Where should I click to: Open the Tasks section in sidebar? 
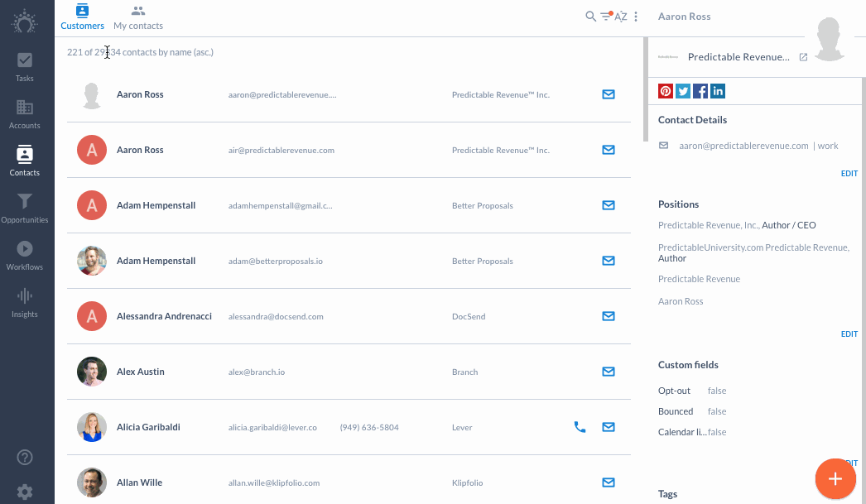[24, 67]
